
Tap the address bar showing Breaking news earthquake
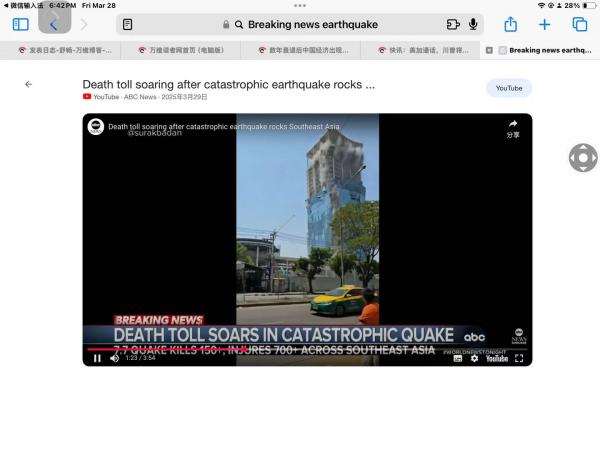[312, 24]
